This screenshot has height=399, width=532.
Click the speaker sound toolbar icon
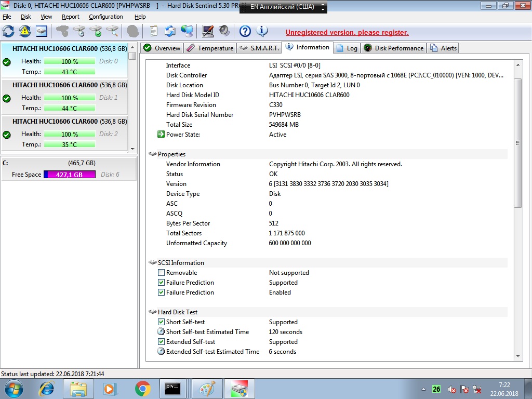pos(224,31)
